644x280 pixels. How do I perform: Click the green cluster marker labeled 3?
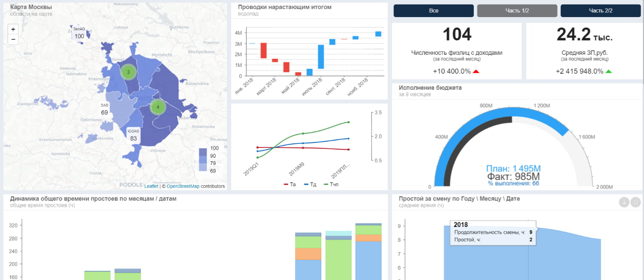pos(128,72)
